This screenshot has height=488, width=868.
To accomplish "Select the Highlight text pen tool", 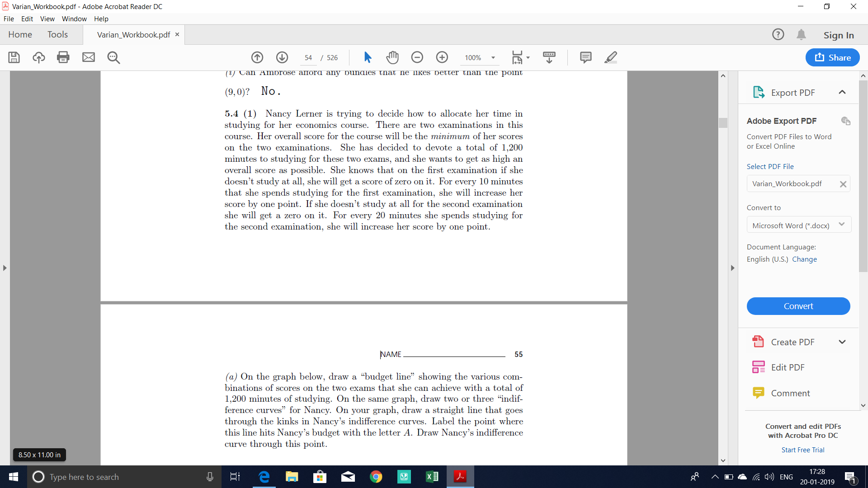I will (x=610, y=57).
